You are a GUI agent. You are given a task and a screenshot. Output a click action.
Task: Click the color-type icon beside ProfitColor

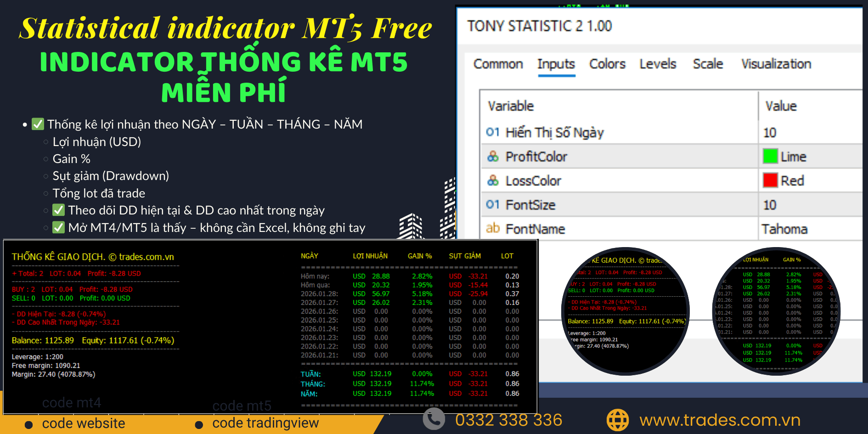point(492,156)
